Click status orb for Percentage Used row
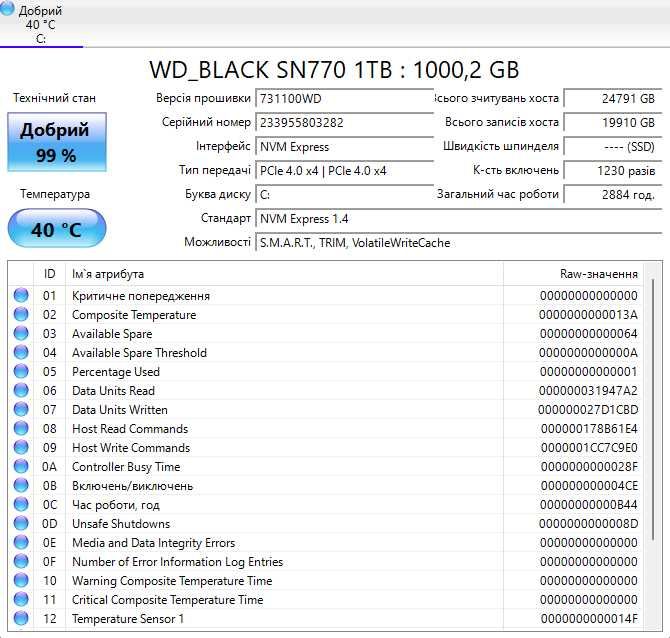The image size is (670, 638). [x=21, y=371]
